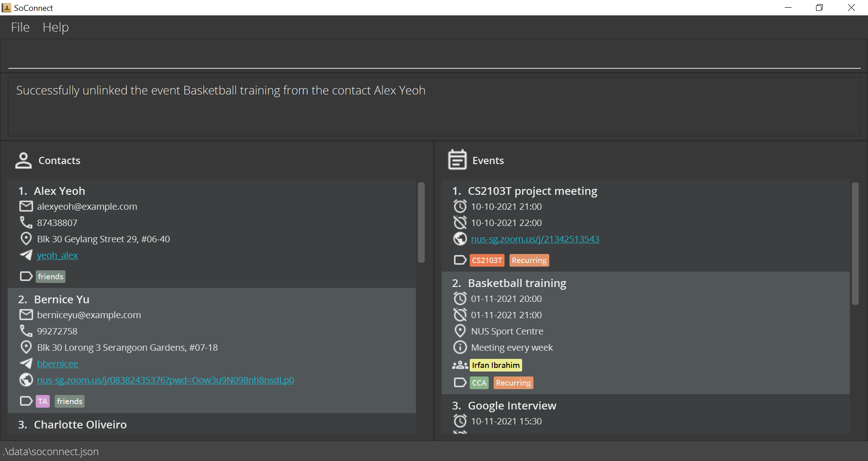Click the email icon beside berniceyu@example.com
868x461 pixels.
pyautogui.click(x=26, y=315)
